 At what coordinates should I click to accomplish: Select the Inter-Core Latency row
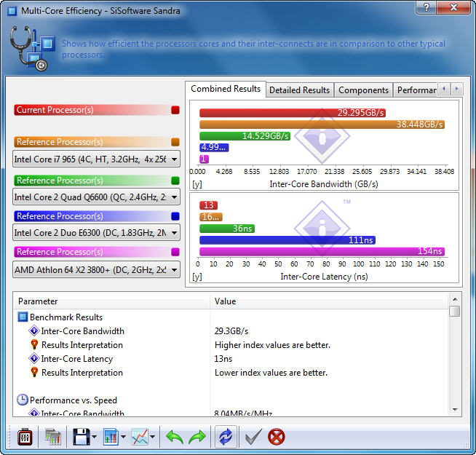click(x=231, y=358)
